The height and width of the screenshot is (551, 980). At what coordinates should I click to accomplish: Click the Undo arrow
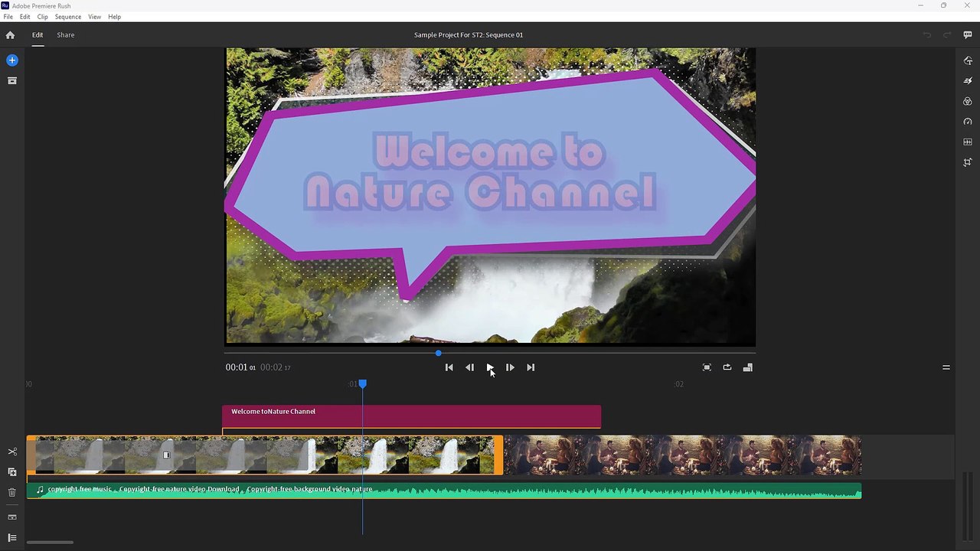coord(927,35)
